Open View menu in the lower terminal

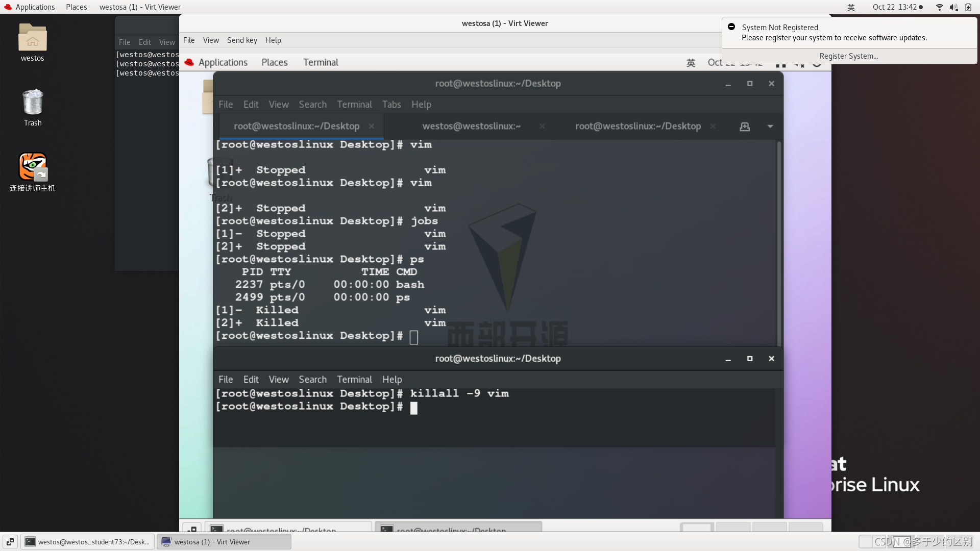[279, 380]
